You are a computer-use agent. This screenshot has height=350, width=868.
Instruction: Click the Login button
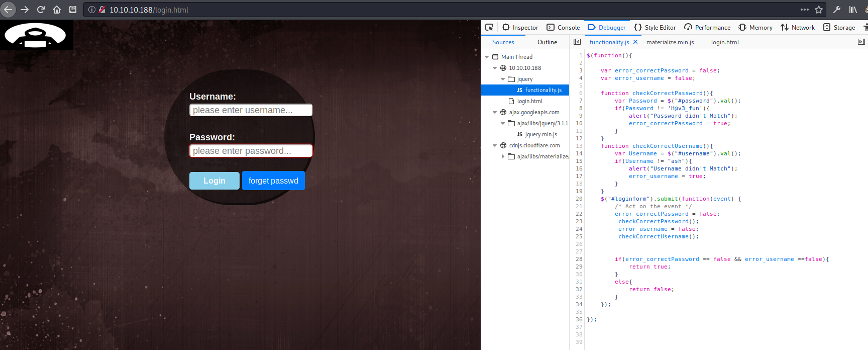pyautogui.click(x=214, y=181)
